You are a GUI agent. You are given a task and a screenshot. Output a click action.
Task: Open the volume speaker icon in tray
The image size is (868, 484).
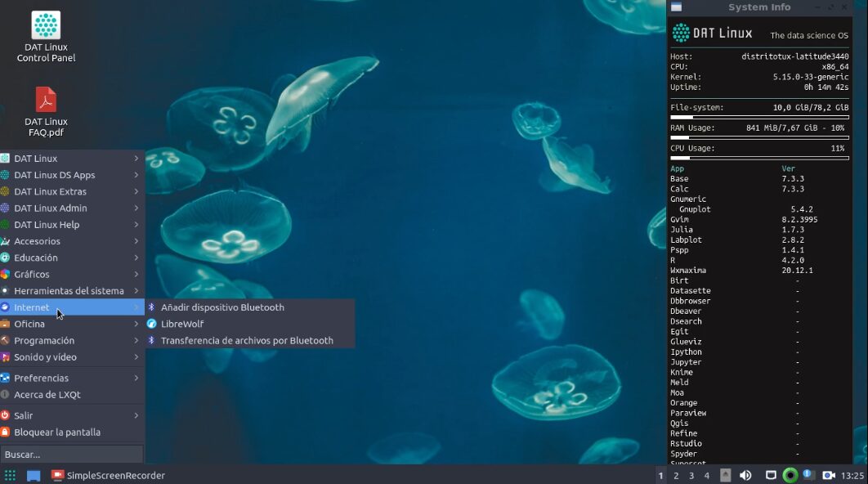745,475
